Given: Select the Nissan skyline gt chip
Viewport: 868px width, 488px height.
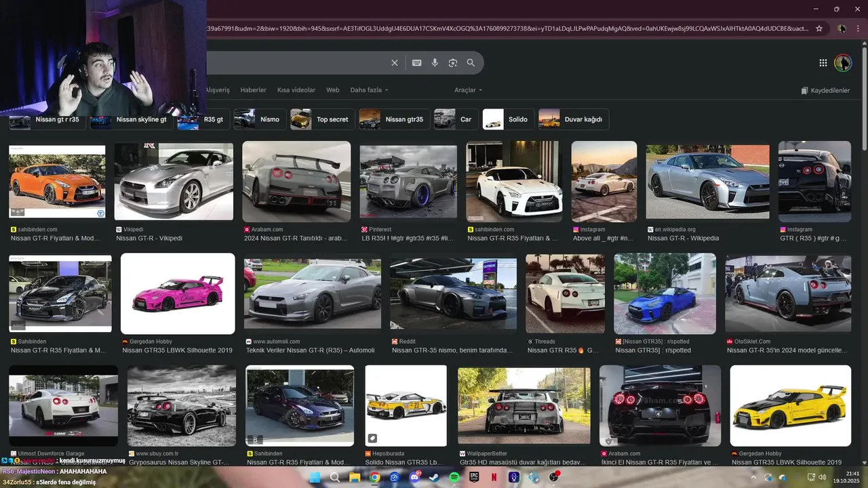Looking at the screenshot, I should [132, 119].
